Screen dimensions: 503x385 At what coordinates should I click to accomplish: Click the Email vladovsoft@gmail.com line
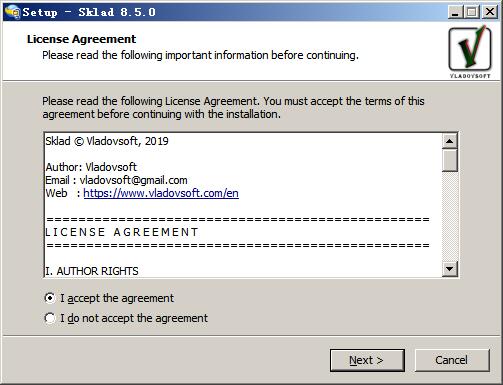(116, 180)
